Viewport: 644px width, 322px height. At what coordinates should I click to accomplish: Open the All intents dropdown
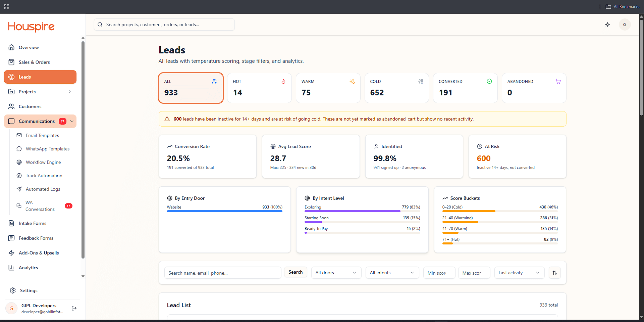392,273
